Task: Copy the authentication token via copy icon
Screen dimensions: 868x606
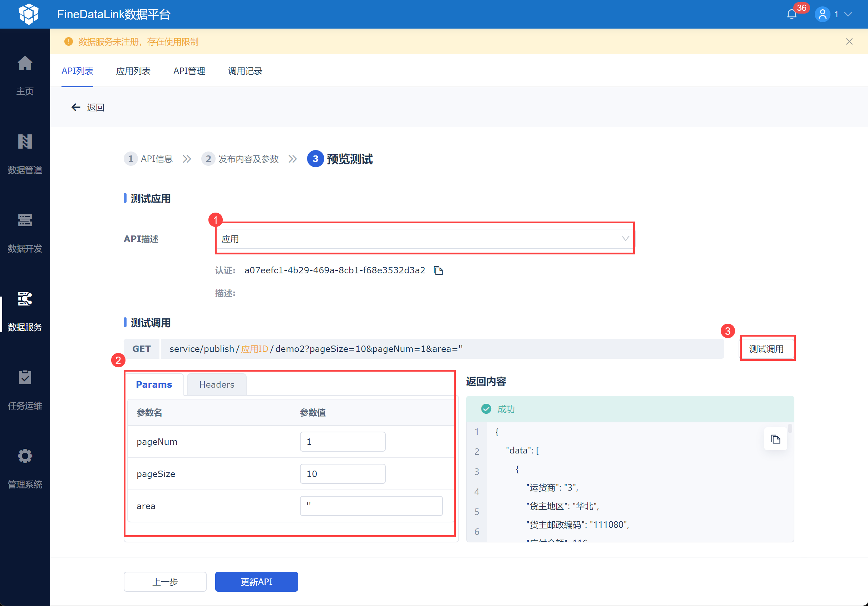Action: 438,270
